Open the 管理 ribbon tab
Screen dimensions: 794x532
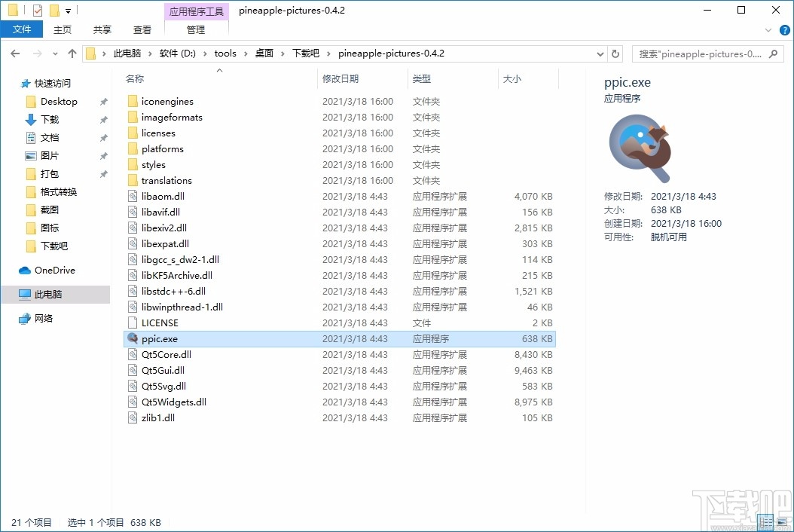tap(196, 30)
